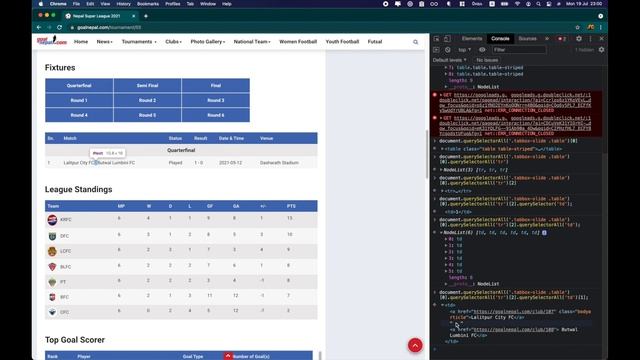The width and height of the screenshot is (640, 360).
Task: Click the Final fixtures button
Action: [x=216, y=86]
